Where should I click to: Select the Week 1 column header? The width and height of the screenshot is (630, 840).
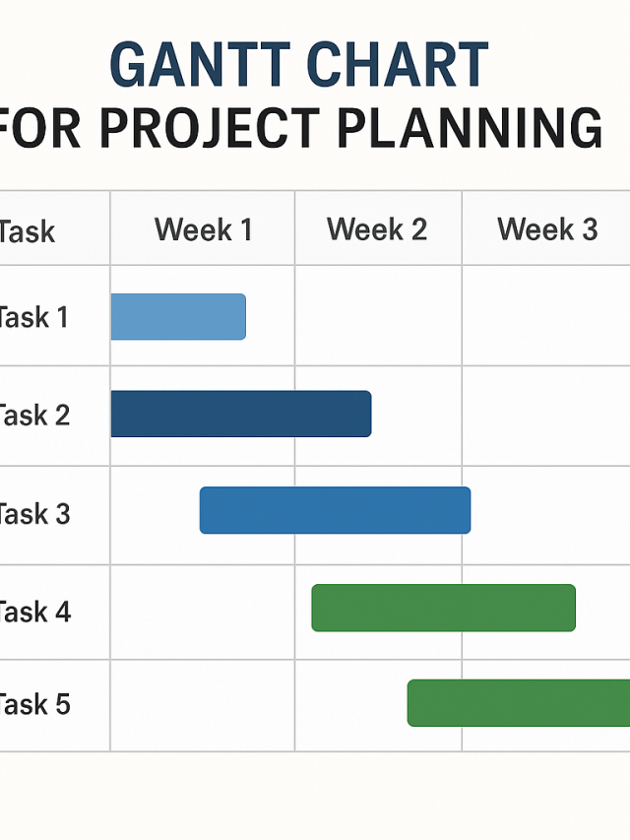tap(203, 230)
